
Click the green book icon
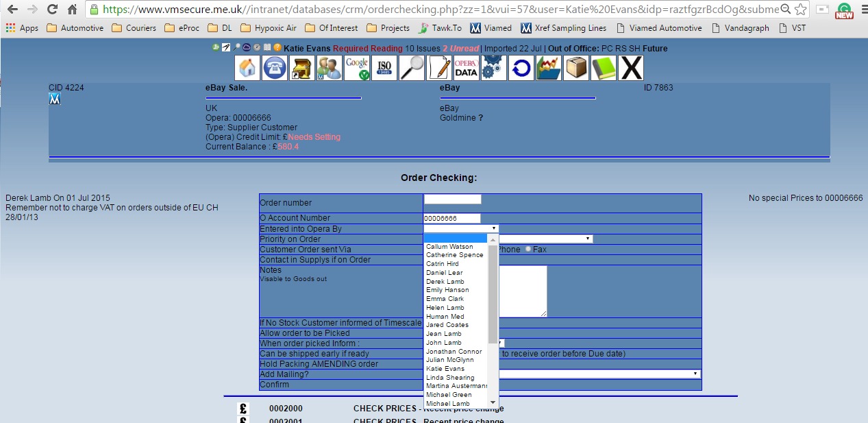pyautogui.click(x=604, y=68)
